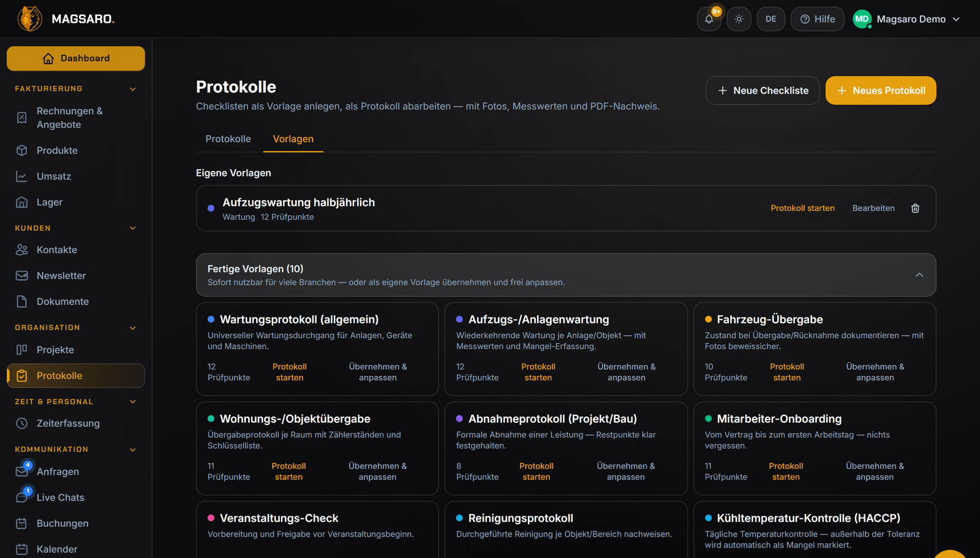Click the Mitarbeiter-Onboarding card title
The image size is (980, 558).
pos(779,419)
